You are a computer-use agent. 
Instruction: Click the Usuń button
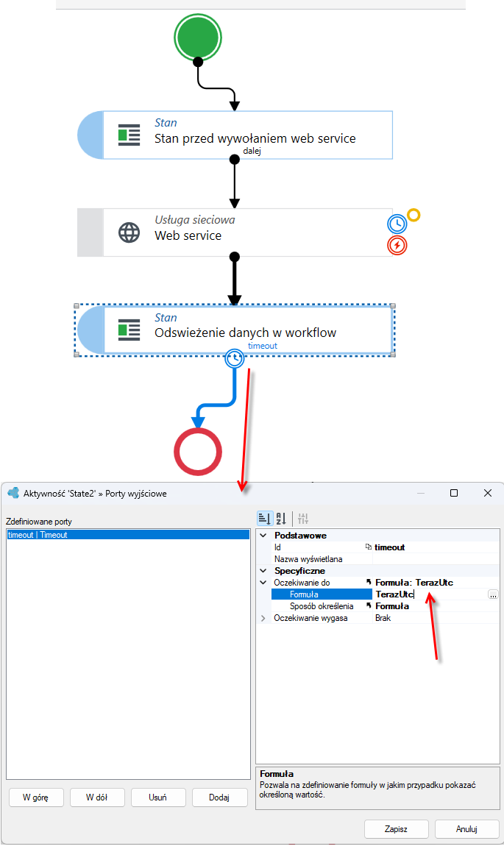click(x=158, y=798)
